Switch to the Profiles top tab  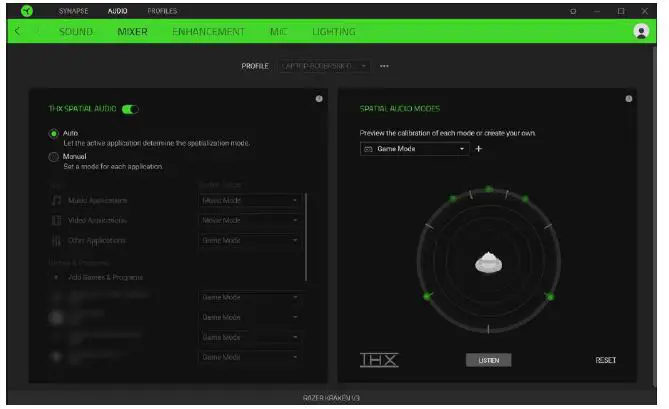point(162,11)
